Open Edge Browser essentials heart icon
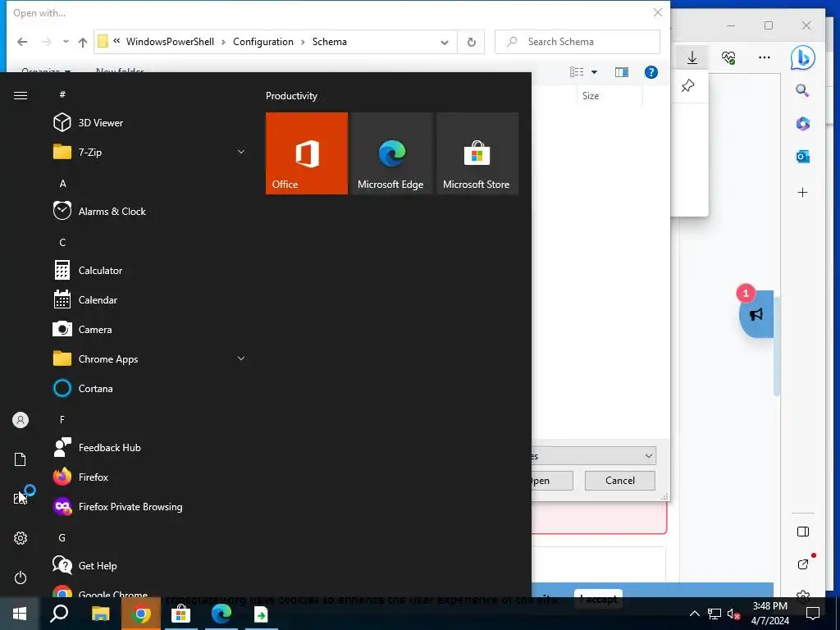This screenshot has width=840, height=630. pyautogui.click(x=728, y=57)
